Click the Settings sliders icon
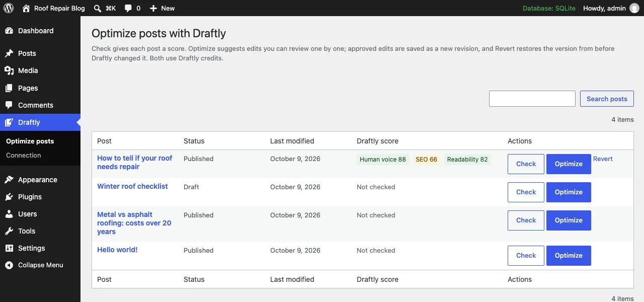This screenshot has width=644, height=302. [9, 248]
